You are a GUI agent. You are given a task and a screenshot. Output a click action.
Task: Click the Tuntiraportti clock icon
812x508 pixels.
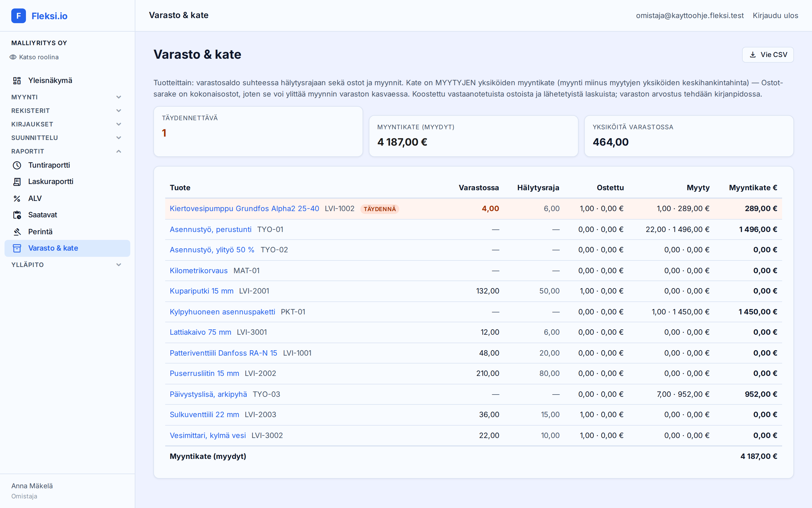[x=17, y=165]
